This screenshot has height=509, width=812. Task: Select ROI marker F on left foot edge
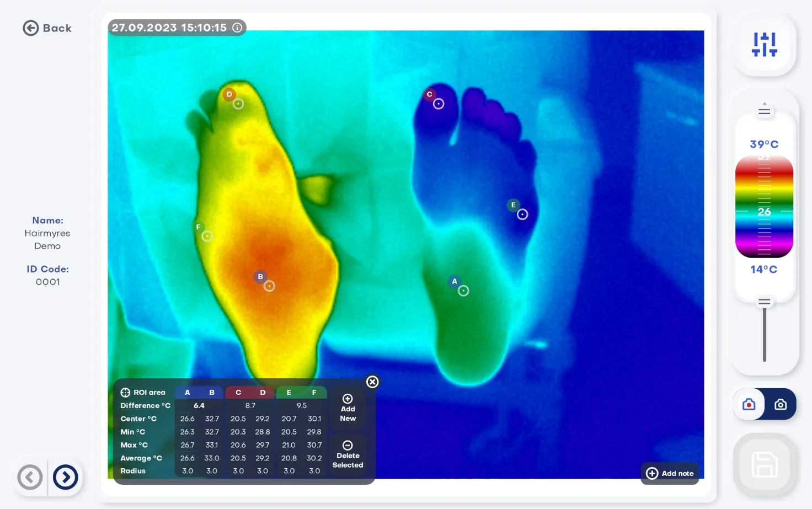tap(207, 236)
